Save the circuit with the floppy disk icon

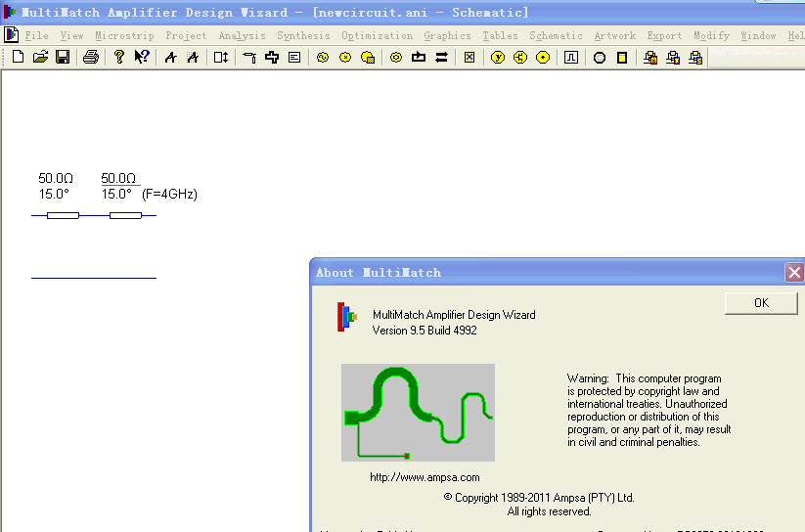pos(63,57)
